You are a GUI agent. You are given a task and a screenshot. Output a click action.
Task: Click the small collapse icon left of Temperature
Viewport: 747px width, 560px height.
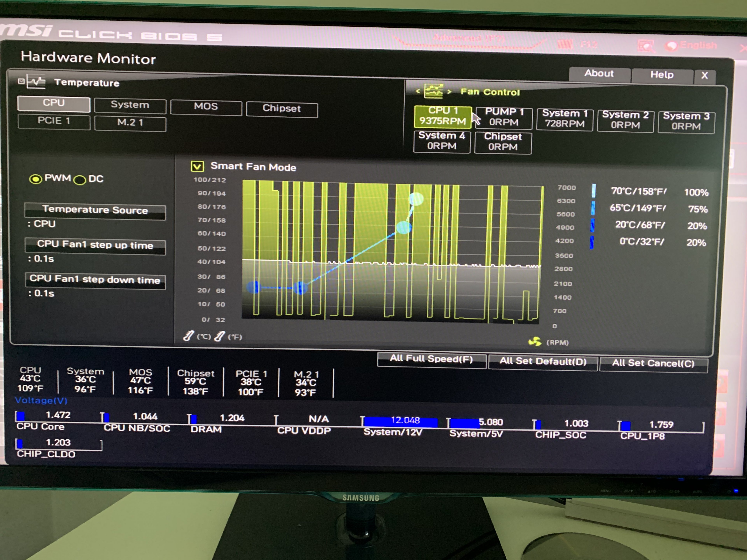click(x=21, y=81)
